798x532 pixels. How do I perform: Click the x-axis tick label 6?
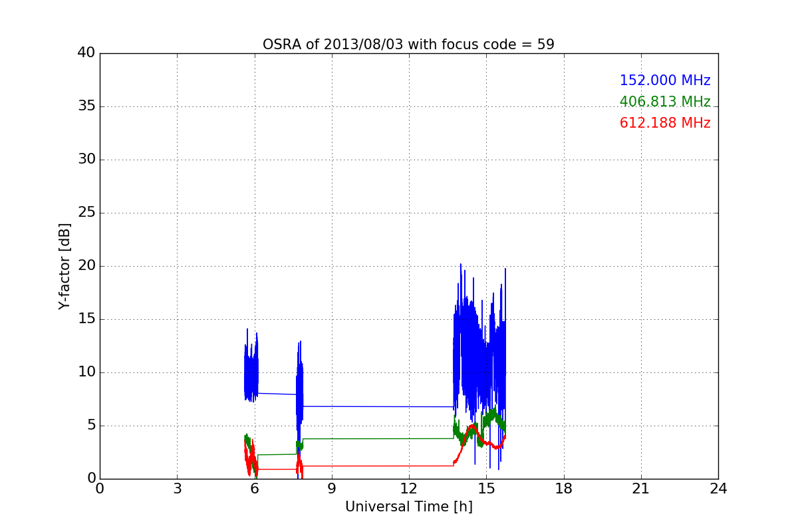tap(254, 489)
